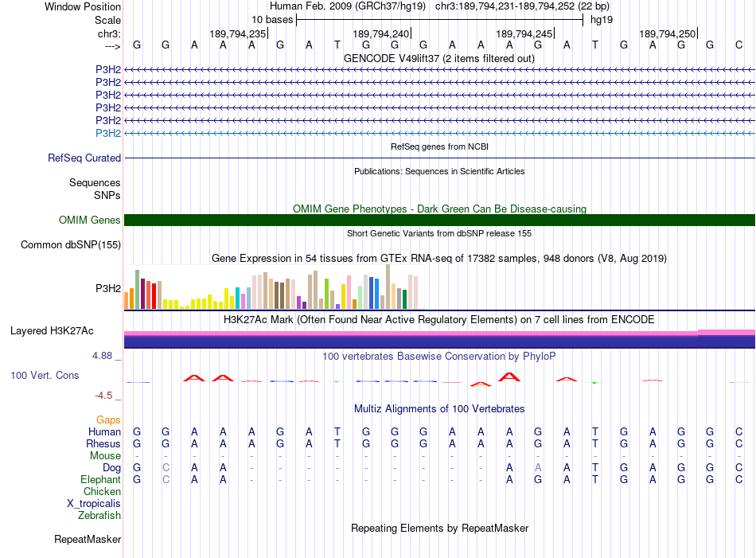The height and width of the screenshot is (558, 756).
Task: Click the -4.5 PhyloP minimum value
Action: [x=103, y=396]
